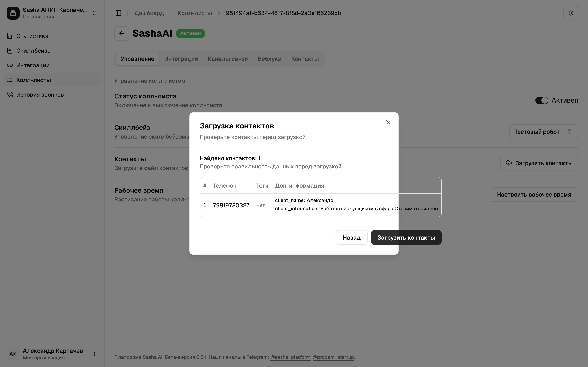Click the sidebar collapse panel icon

click(x=118, y=13)
